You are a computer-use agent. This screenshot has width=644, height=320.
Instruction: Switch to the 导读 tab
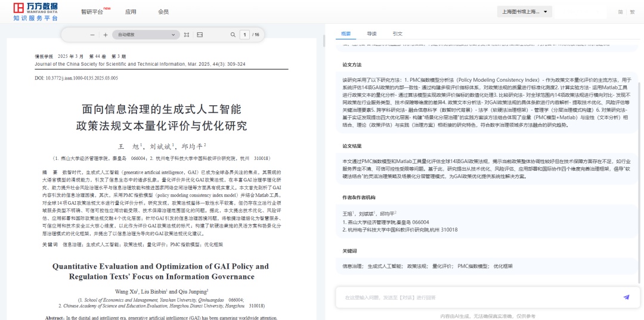click(x=371, y=34)
